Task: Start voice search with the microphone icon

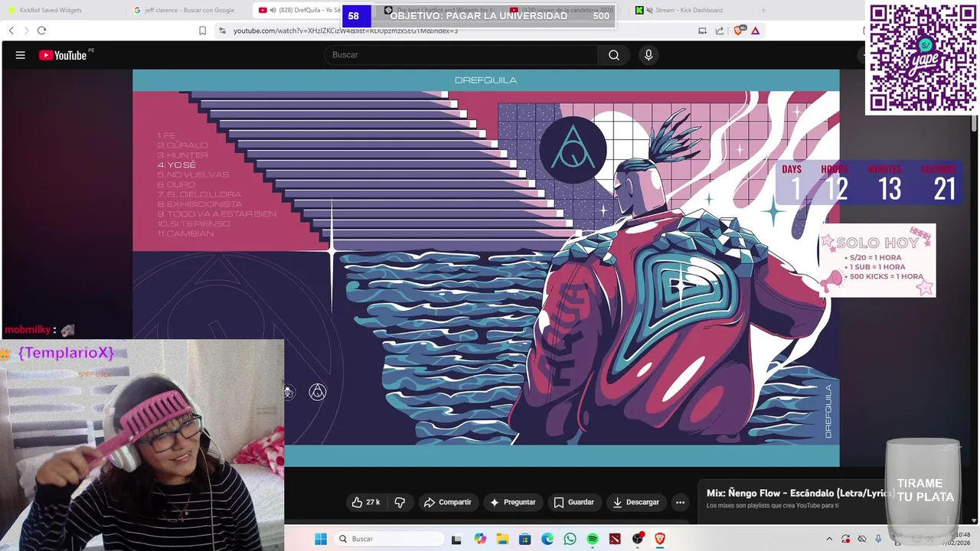Action: click(648, 55)
